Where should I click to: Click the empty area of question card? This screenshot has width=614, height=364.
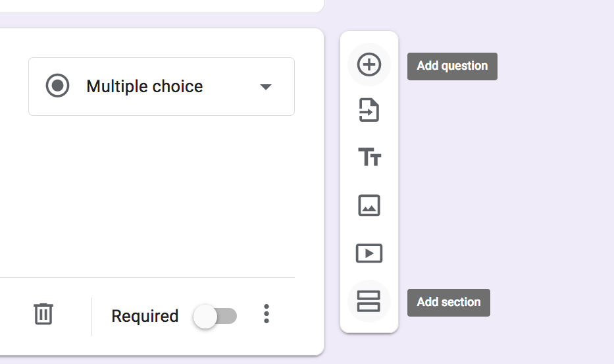click(x=157, y=196)
